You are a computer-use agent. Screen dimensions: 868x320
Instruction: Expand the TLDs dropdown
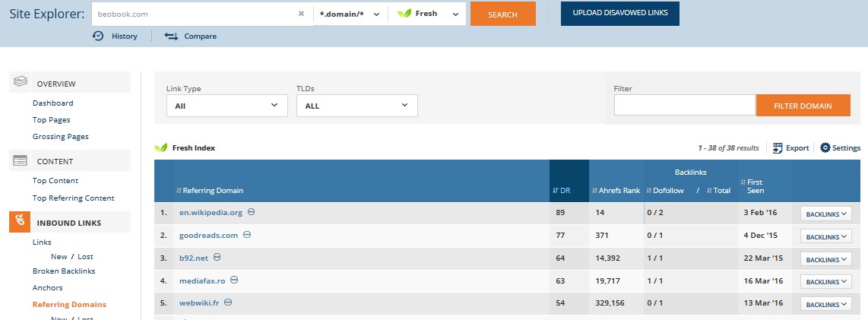[356, 106]
